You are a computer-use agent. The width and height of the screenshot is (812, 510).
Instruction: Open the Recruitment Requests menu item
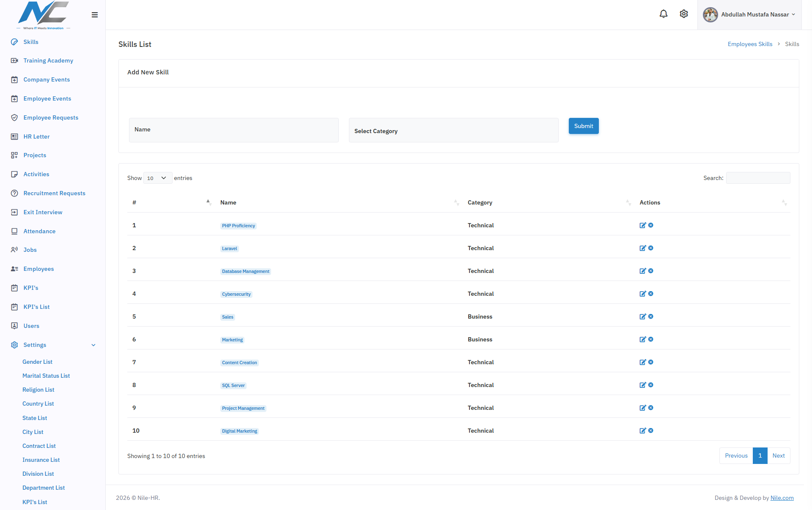point(54,193)
